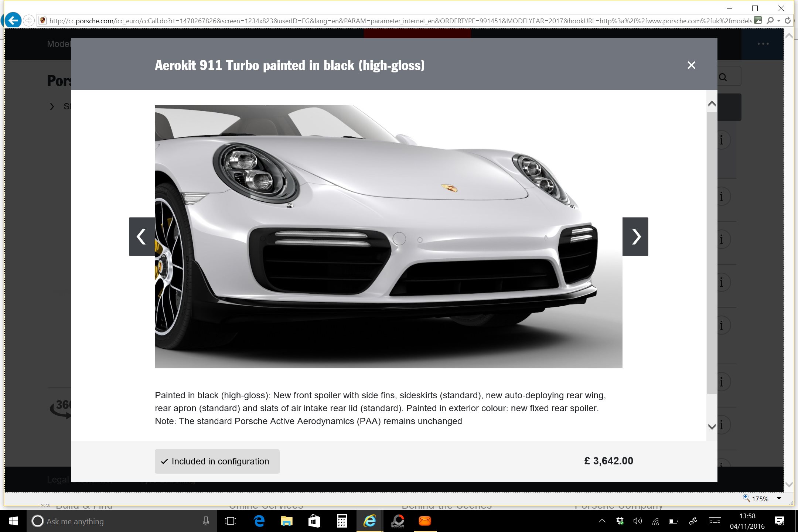Open the orange mail app in taskbar
This screenshot has width=798, height=532.
[425, 521]
